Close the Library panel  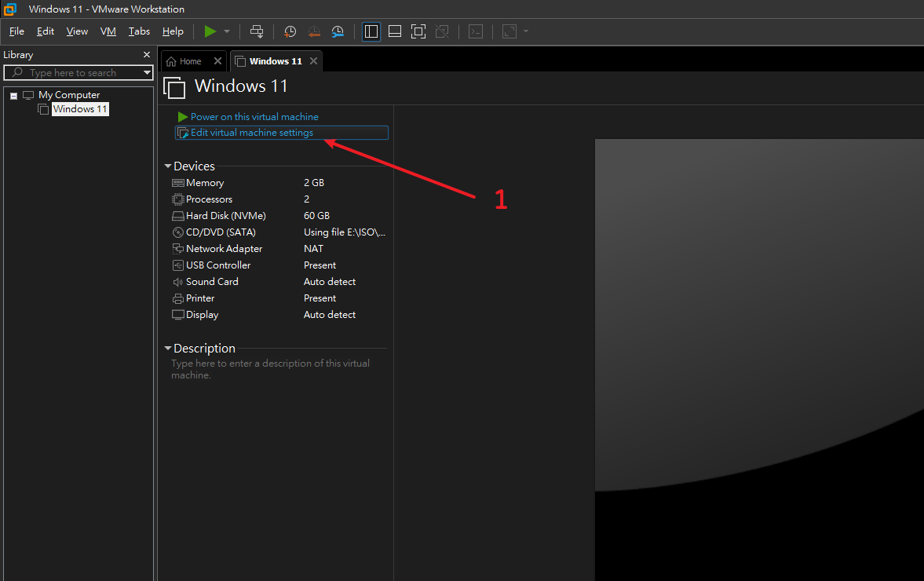(146, 55)
